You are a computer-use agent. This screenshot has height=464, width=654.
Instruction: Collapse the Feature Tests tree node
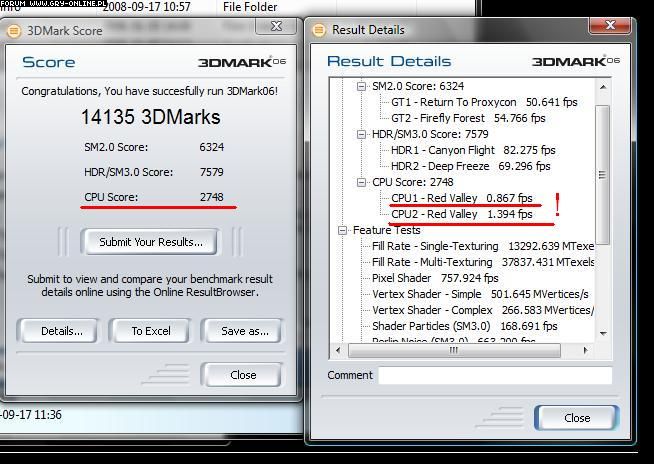(342, 230)
